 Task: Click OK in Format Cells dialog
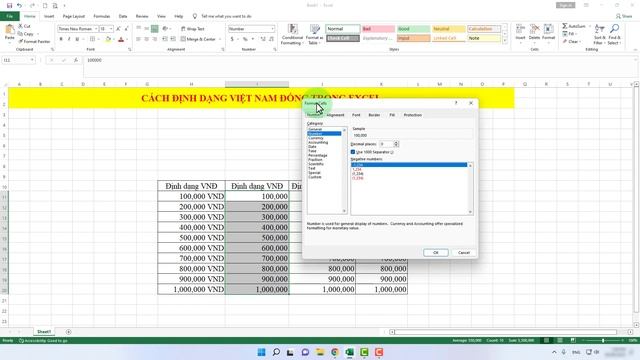[x=436, y=253]
